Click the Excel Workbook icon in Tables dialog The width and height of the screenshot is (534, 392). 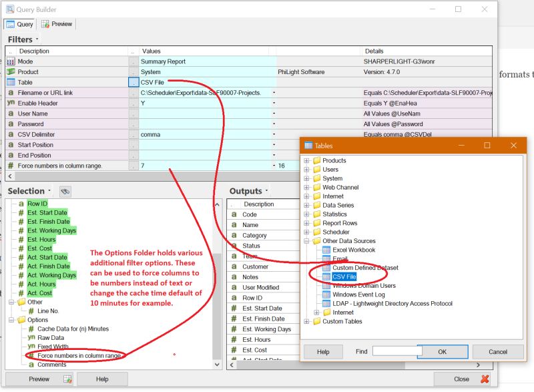[326, 250]
